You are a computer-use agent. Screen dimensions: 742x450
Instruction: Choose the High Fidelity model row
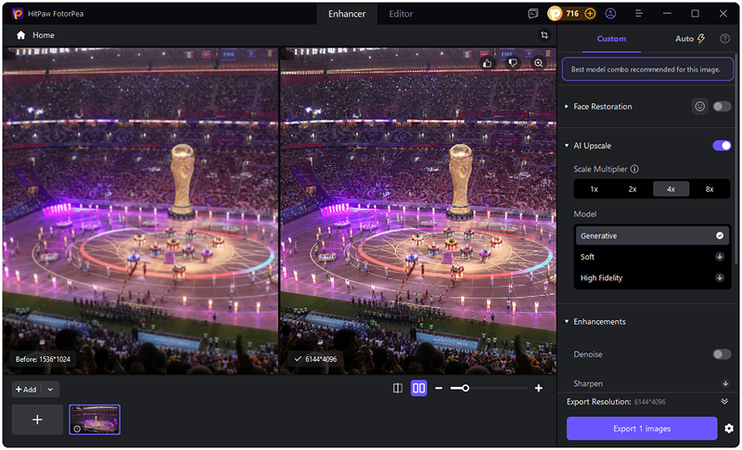[652, 278]
